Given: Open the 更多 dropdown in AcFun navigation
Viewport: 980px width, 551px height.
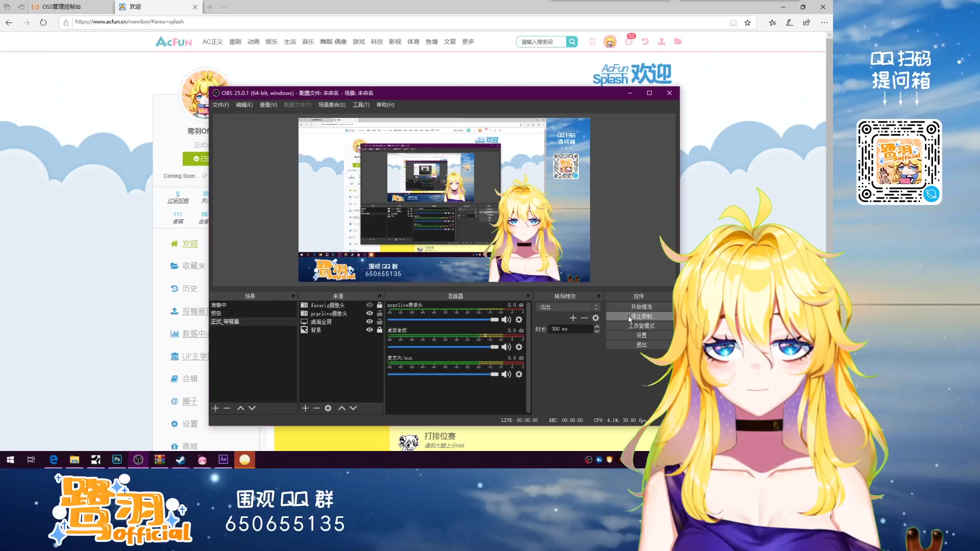Looking at the screenshot, I should pyautogui.click(x=468, y=42).
